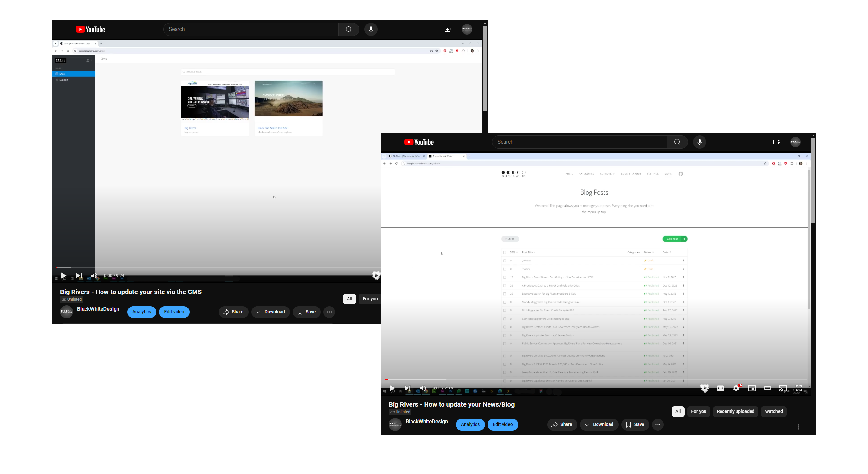Open Create video icon in lower YouTube header
This screenshot has height=474, width=868.
[776, 142]
